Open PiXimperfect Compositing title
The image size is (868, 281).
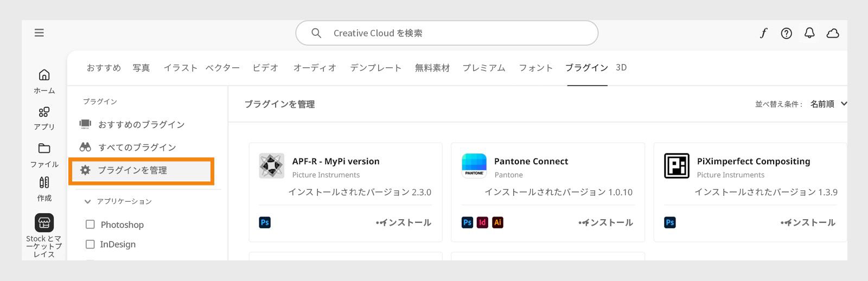[754, 161]
